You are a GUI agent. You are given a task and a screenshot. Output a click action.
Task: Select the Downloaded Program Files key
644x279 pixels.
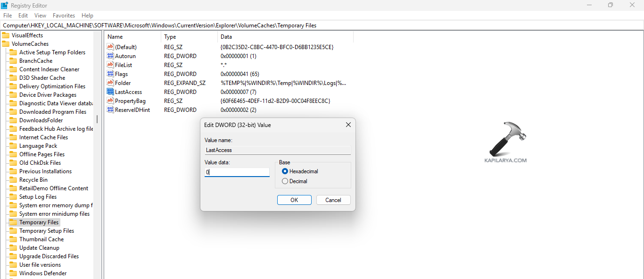pos(53,112)
